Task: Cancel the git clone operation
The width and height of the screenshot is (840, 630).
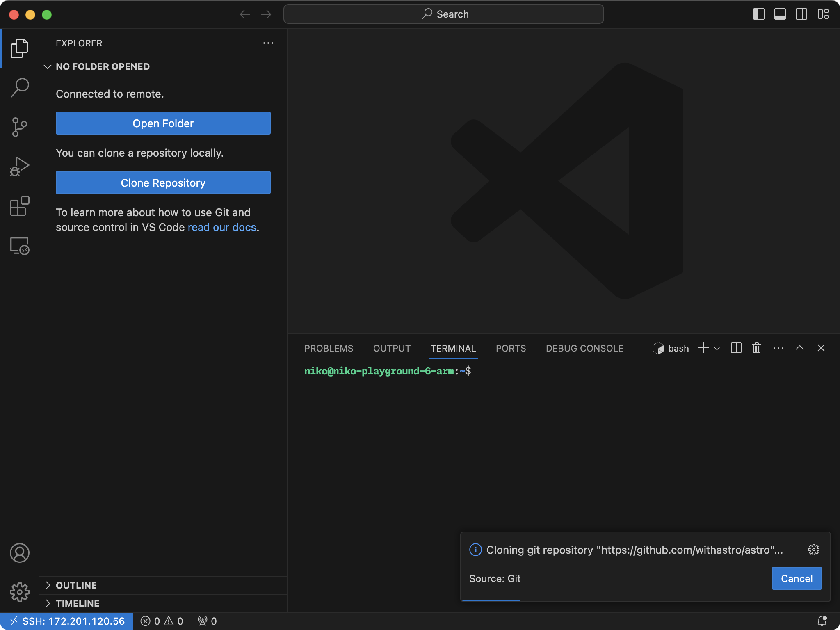Action: pyautogui.click(x=797, y=578)
